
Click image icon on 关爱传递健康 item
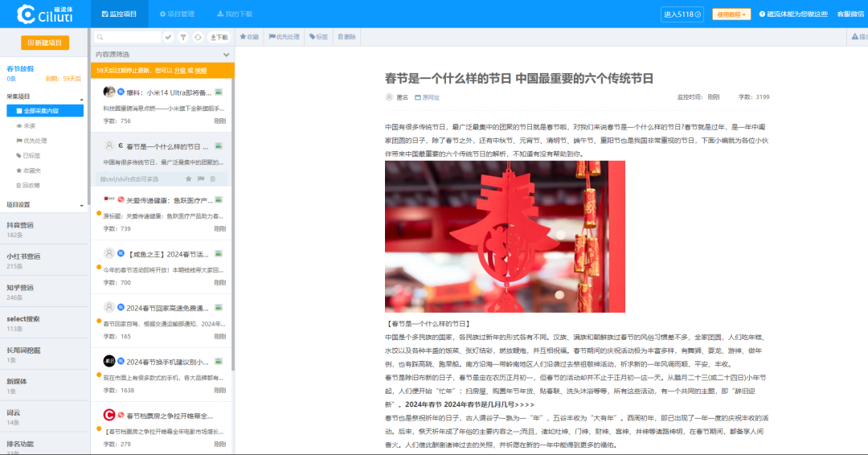(x=219, y=200)
